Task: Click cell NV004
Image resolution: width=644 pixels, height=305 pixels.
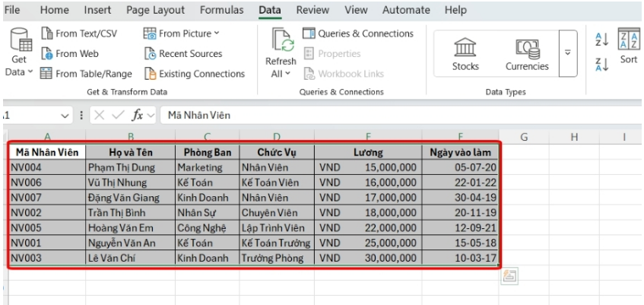Action: pos(47,167)
